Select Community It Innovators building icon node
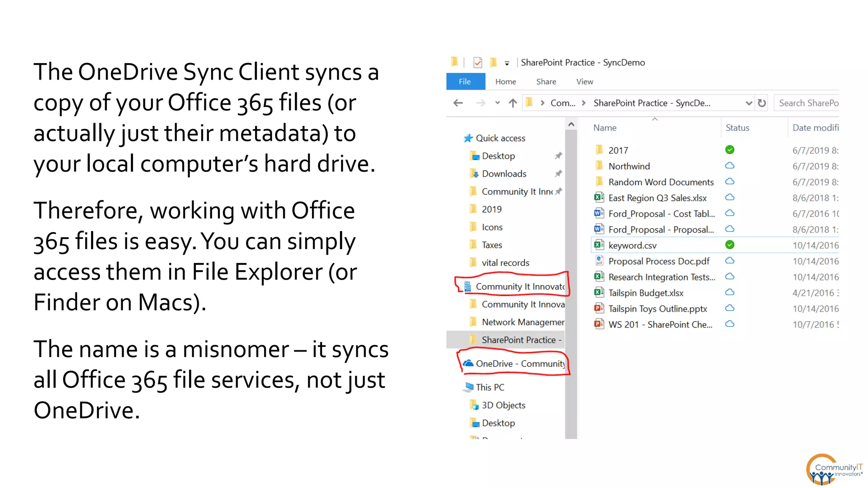The height and width of the screenshot is (488, 868). pos(514,286)
